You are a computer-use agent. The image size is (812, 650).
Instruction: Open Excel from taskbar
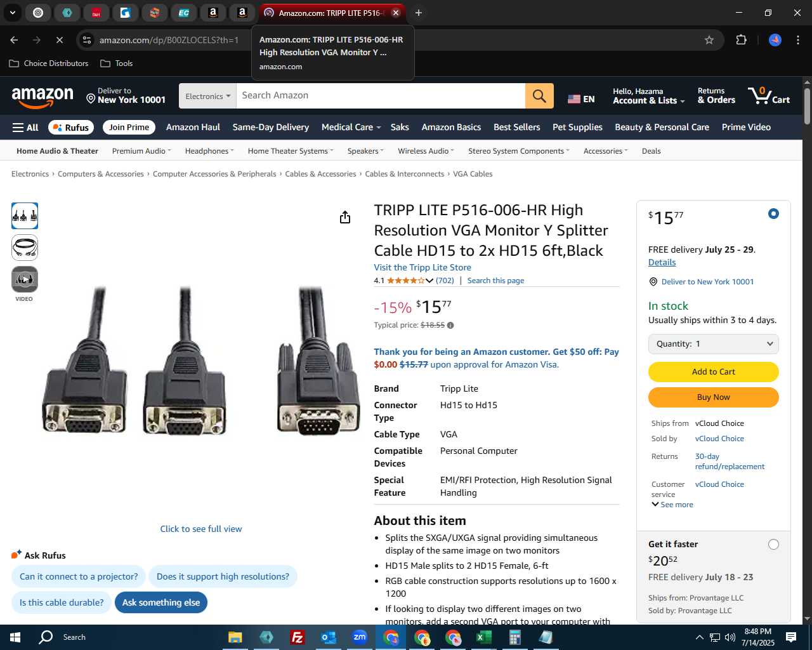pyautogui.click(x=483, y=637)
